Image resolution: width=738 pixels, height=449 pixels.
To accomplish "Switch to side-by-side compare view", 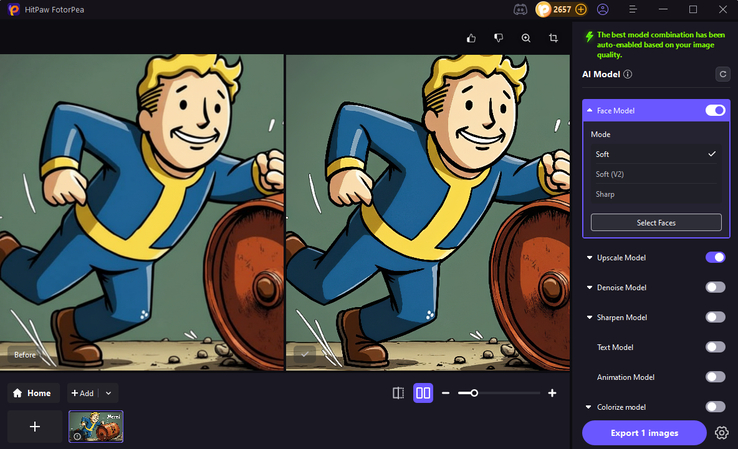I will click(x=423, y=393).
